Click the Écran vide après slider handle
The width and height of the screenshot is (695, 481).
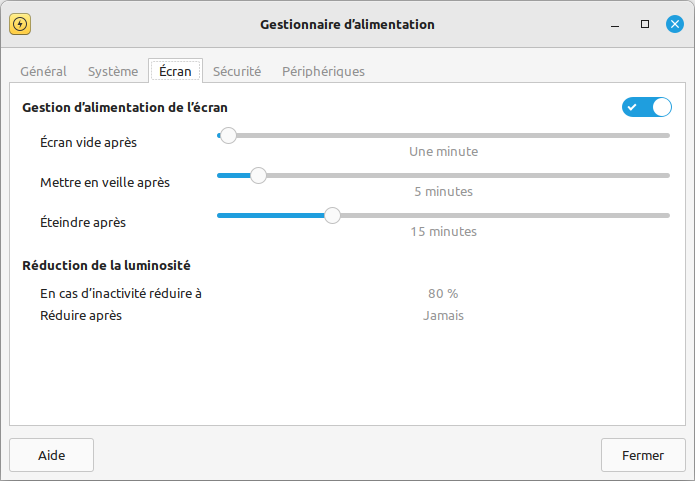tap(228, 136)
